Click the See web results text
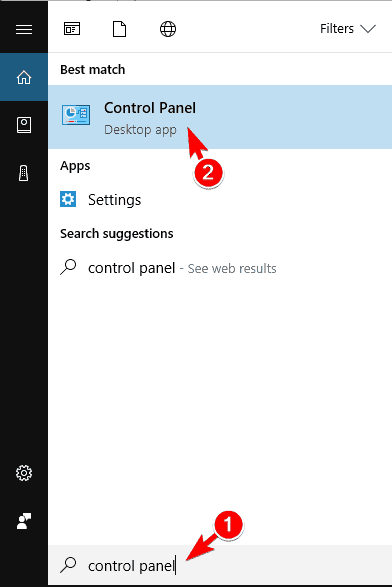Viewport: 392px width, 587px height. click(232, 268)
